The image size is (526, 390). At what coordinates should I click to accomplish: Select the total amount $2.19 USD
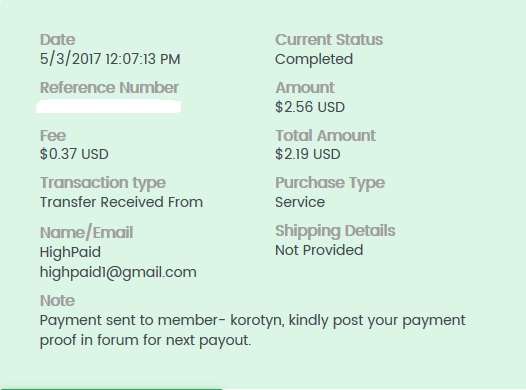point(308,154)
